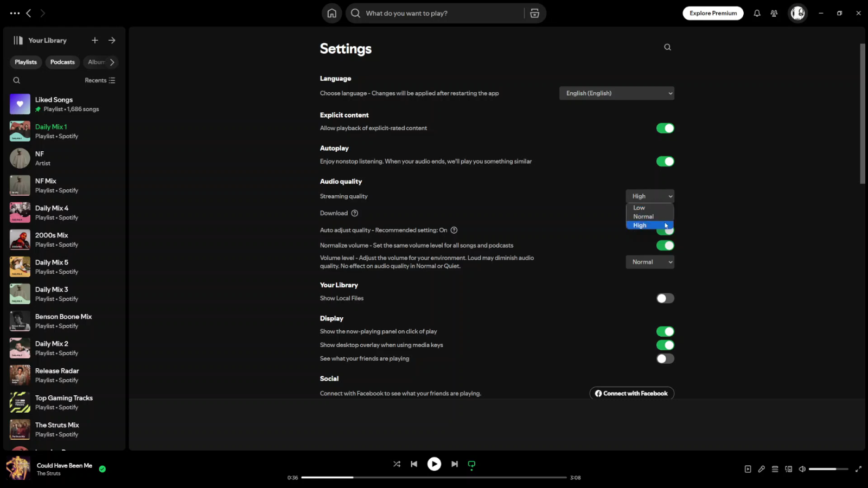This screenshot has height=488, width=868.
Task: Open Daily Mix 1 playlist
Action: (x=65, y=131)
